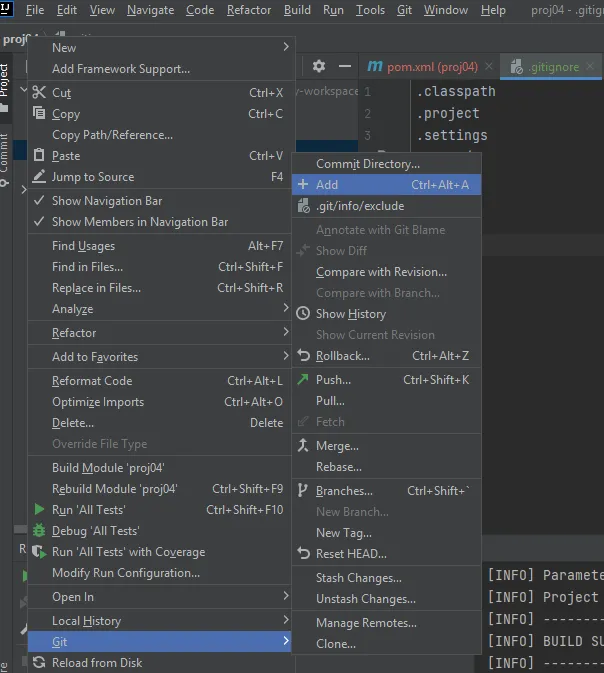The width and height of the screenshot is (604, 673).
Task: Click the Maven m icon on pom.xml tab
Action: pos(375,66)
